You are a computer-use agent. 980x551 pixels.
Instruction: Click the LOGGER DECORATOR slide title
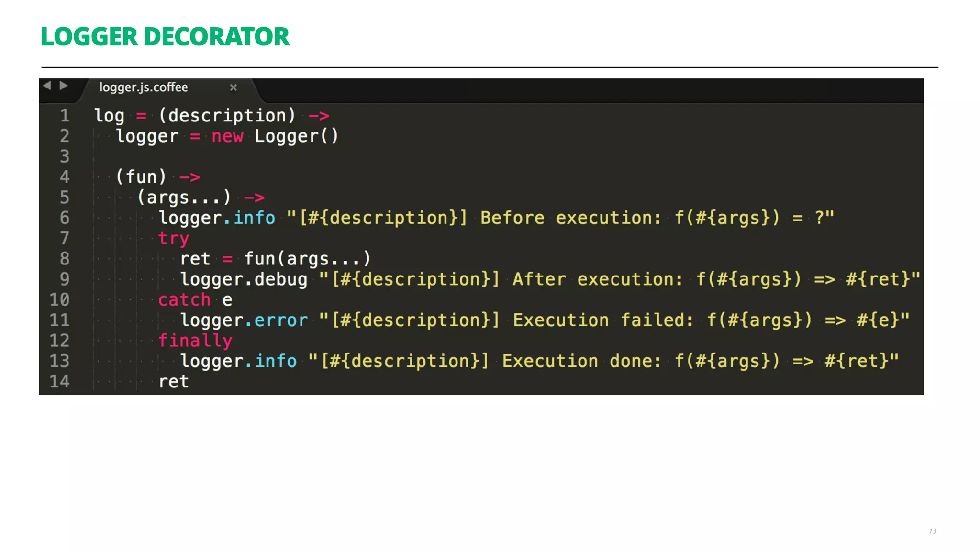pyautogui.click(x=165, y=37)
